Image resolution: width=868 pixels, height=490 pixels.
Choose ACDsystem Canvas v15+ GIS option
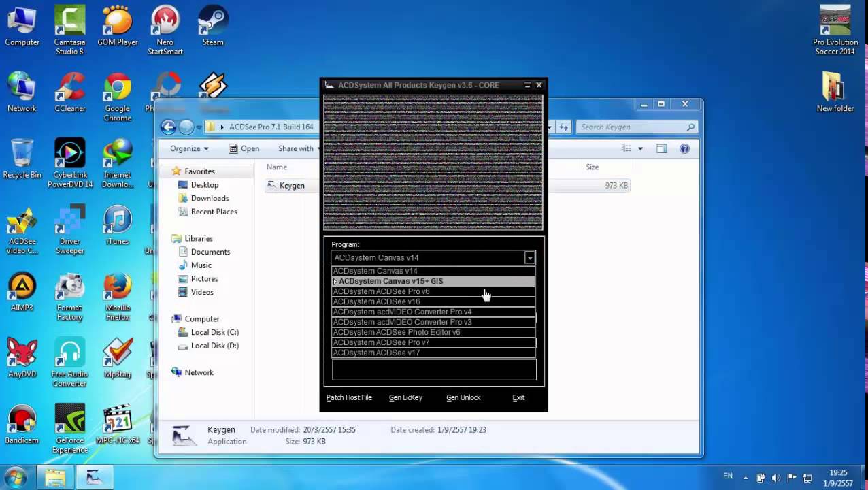pos(433,281)
